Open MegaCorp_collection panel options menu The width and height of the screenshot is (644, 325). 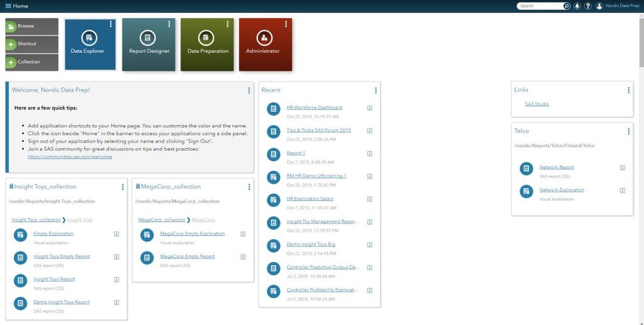click(249, 187)
